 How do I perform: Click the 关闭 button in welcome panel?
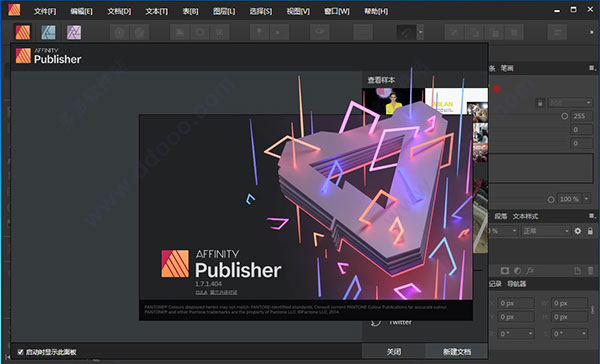coord(394,352)
